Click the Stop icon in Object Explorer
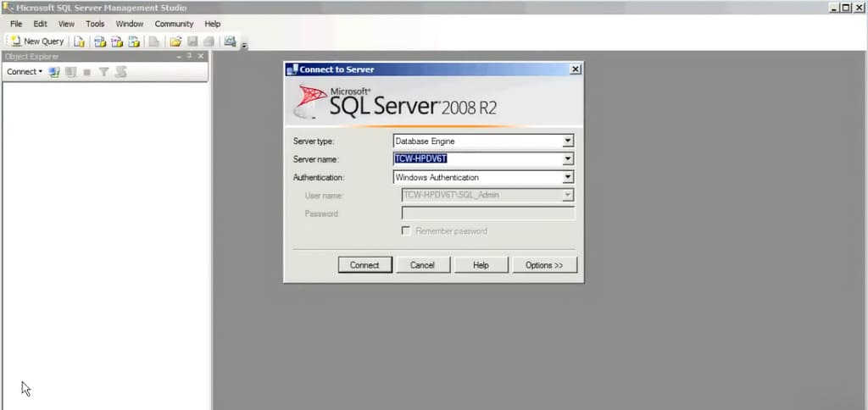The height and width of the screenshot is (410, 868). 87,72
